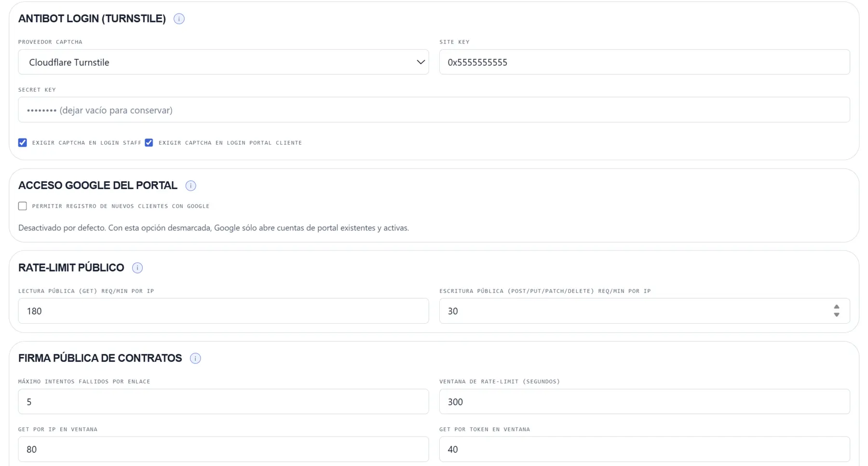Screen dimensions: 868x466
Task: Toggle Exigir captcha en login staff checkbox
Action: point(23,143)
